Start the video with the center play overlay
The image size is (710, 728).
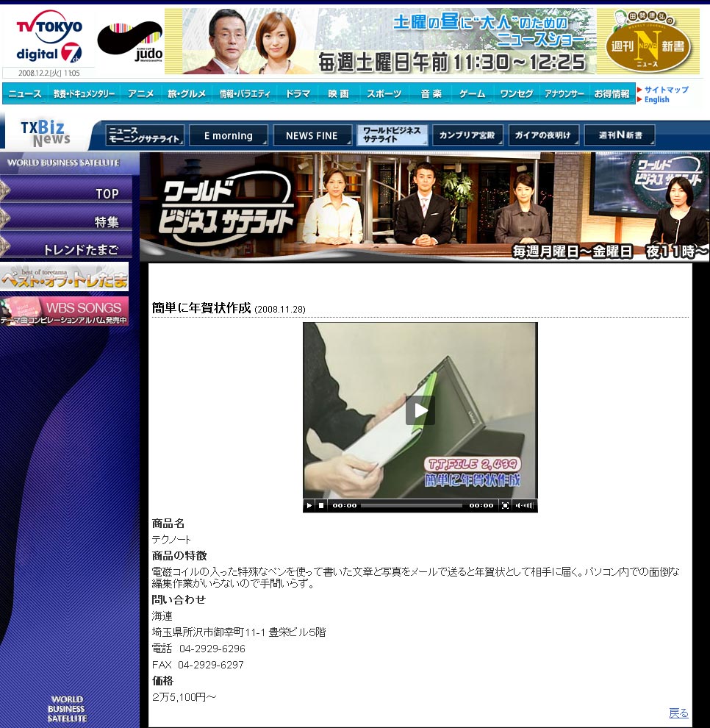420,410
